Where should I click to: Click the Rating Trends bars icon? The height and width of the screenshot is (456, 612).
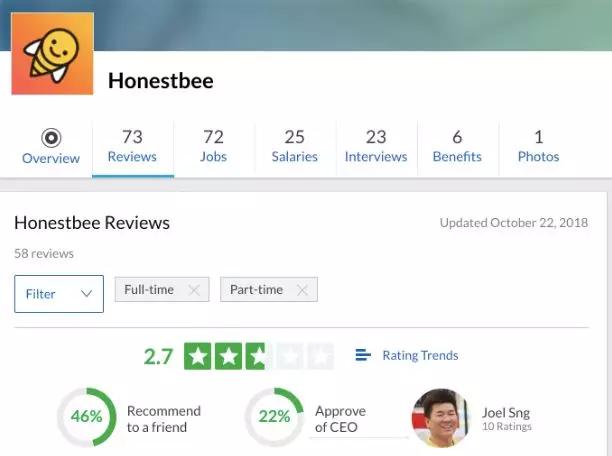pyautogui.click(x=363, y=355)
